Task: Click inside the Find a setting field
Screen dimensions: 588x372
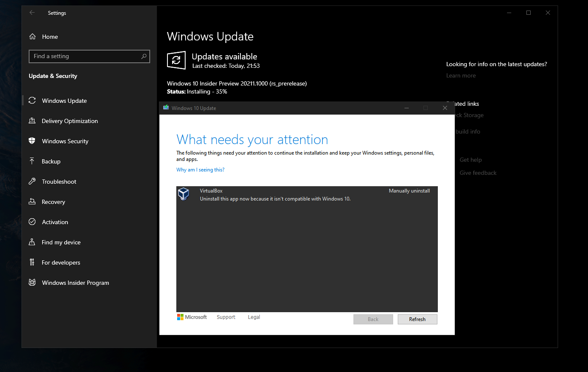Action: pyautogui.click(x=89, y=56)
